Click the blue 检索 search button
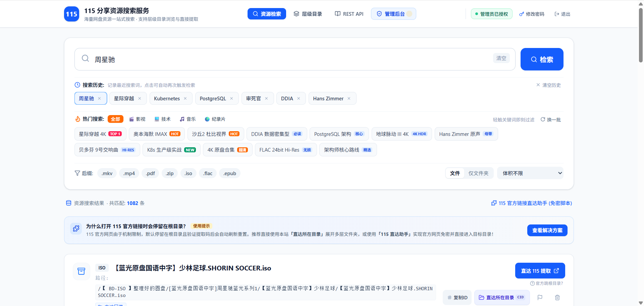644x306 pixels. coord(542,59)
